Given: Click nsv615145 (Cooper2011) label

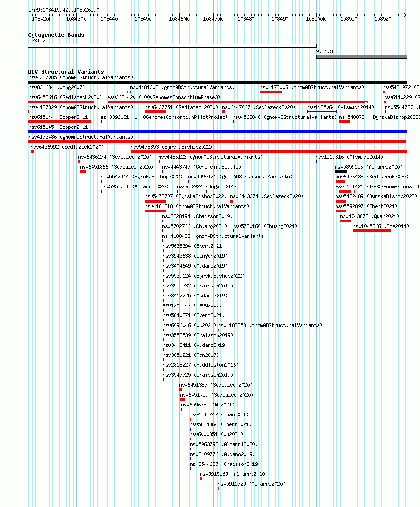Looking at the screenshot, I should [59, 127].
